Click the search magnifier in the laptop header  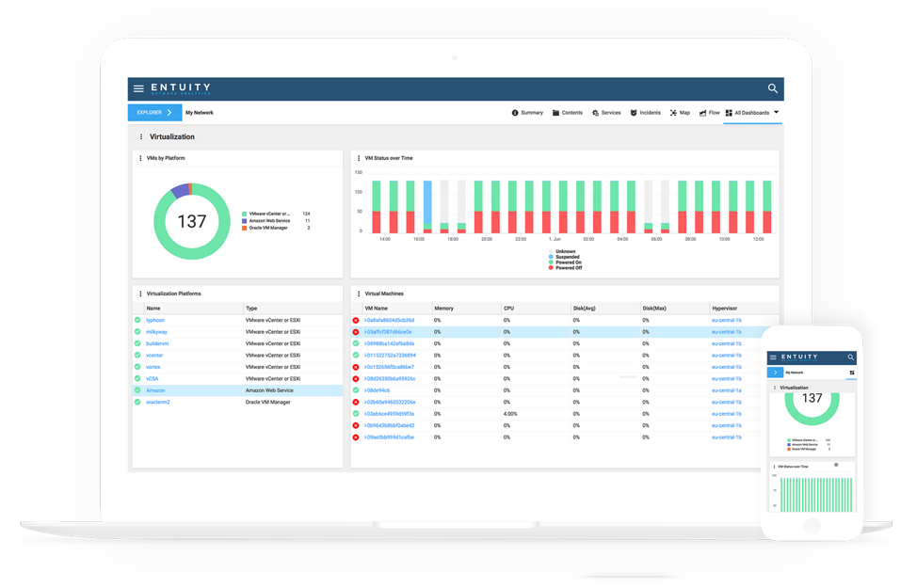point(773,88)
